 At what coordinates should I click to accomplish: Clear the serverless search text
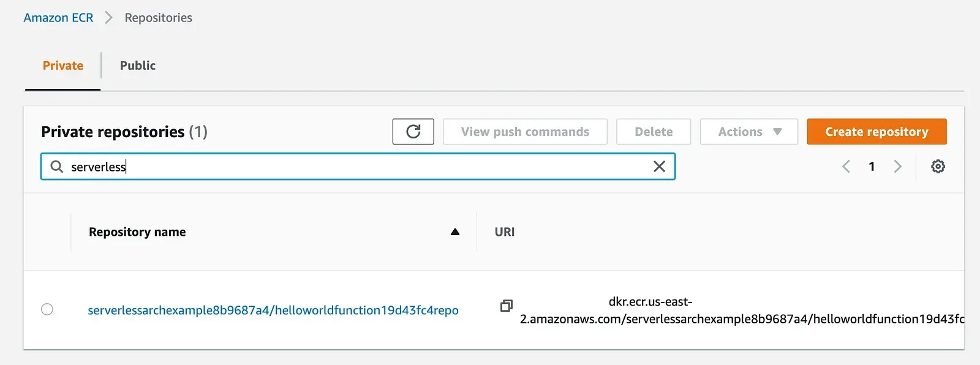point(659,167)
